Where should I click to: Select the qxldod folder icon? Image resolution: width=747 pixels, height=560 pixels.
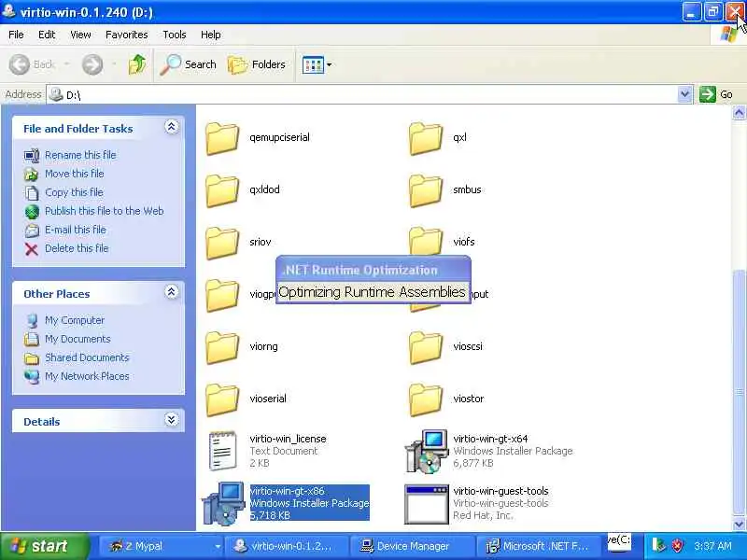(x=222, y=190)
